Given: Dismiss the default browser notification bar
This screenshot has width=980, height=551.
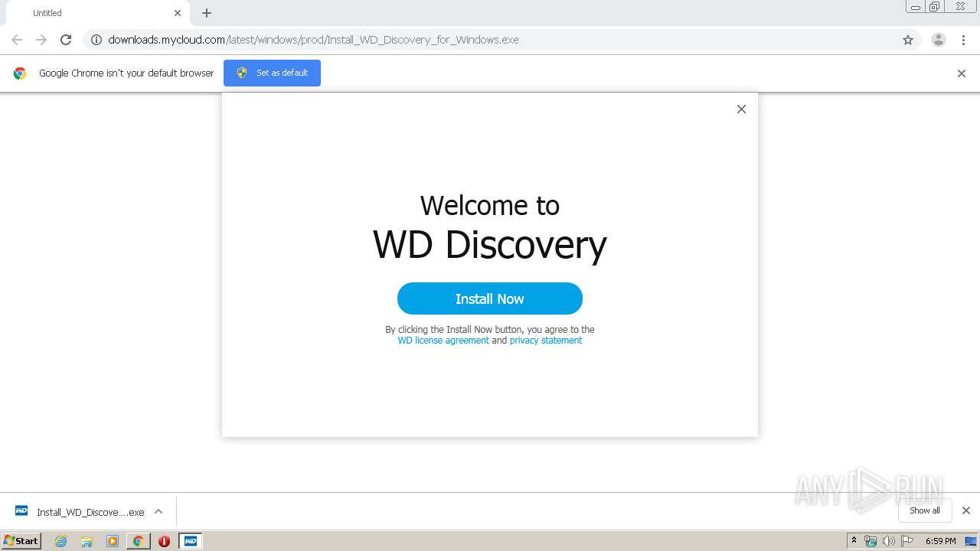Looking at the screenshot, I should click(x=962, y=73).
